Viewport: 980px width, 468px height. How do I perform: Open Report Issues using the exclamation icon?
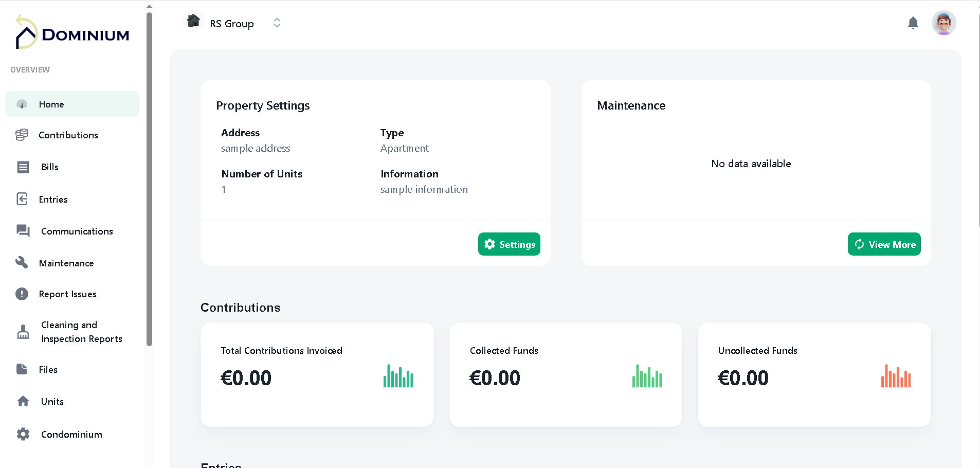[x=22, y=294]
